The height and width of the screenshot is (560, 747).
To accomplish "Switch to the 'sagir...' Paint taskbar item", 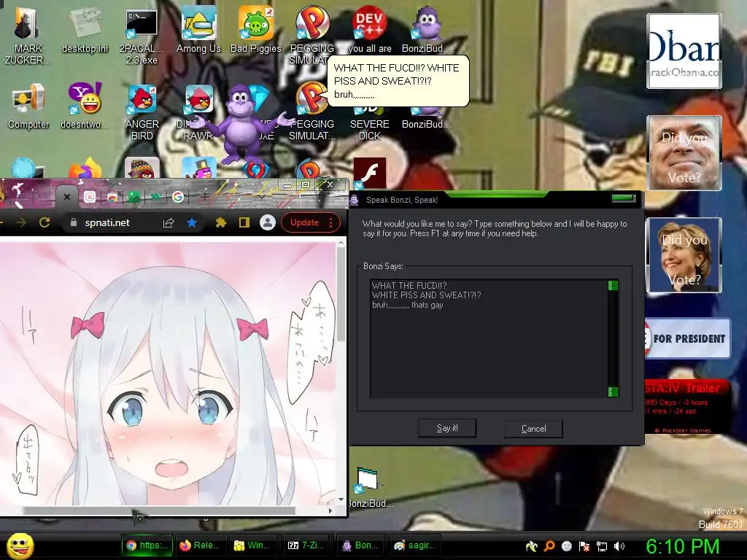I will [x=414, y=545].
